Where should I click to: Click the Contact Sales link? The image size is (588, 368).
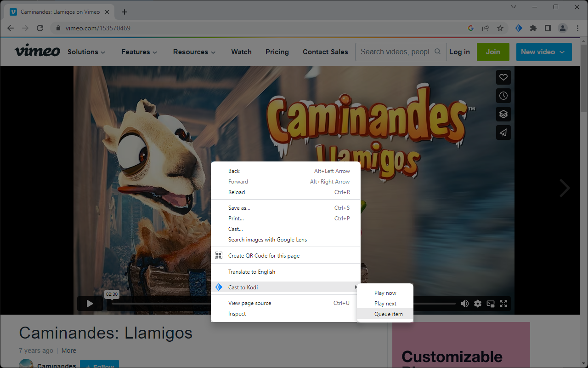click(x=325, y=52)
